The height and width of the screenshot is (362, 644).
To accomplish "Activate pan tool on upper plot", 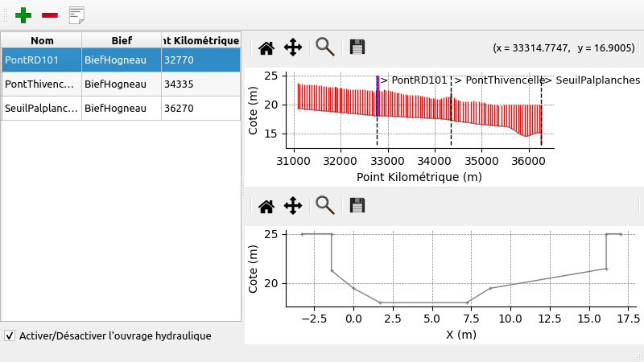I will pos(293,47).
